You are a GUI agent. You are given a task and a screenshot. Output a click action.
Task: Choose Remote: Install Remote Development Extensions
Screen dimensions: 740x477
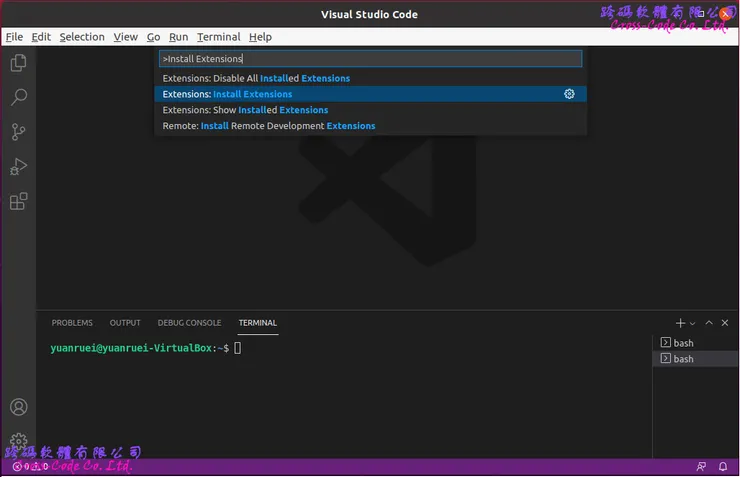(x=370, y=126)
